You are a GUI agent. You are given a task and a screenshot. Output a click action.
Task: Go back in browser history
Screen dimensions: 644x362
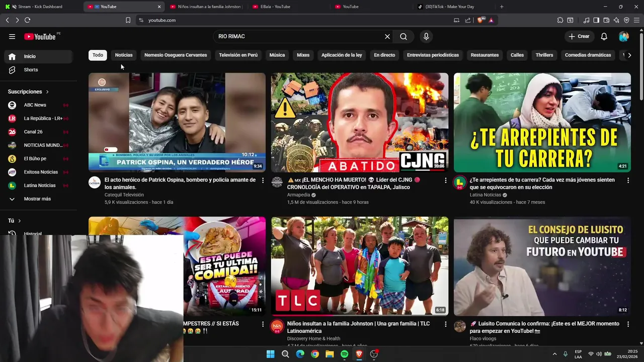click(7, 20)
